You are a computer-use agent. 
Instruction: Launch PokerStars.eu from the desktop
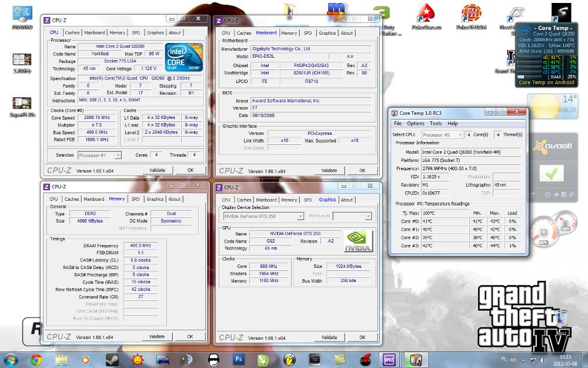click(x=426, y=17)
